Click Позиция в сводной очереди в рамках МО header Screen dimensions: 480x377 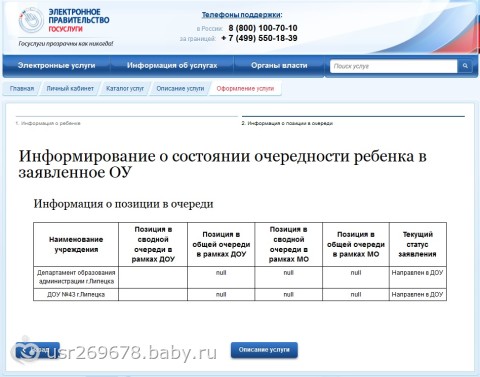point(289,244)
